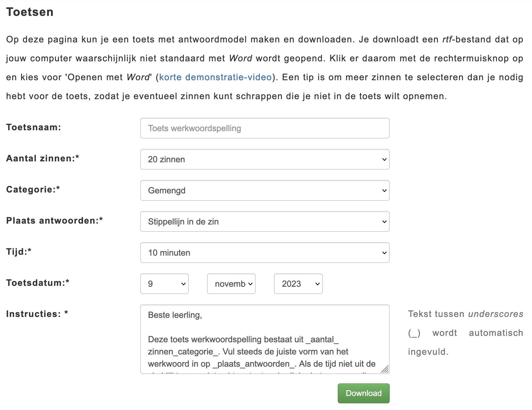Click the Toetsdatum label
The image size is (532, 410).
pos(38,283)
